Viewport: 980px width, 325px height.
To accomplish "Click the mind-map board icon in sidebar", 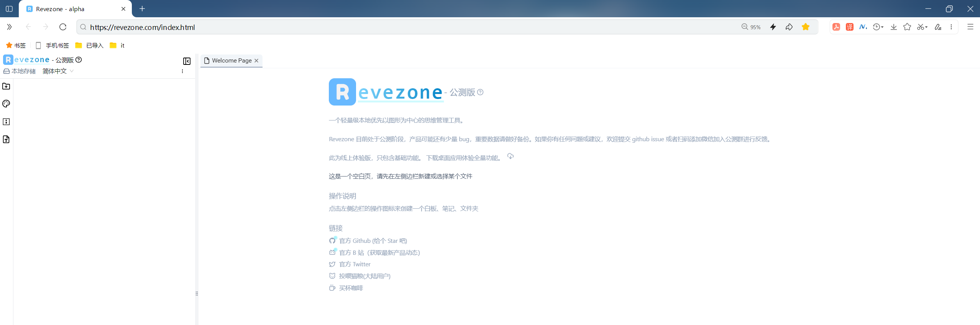I will tap(6, 122).
